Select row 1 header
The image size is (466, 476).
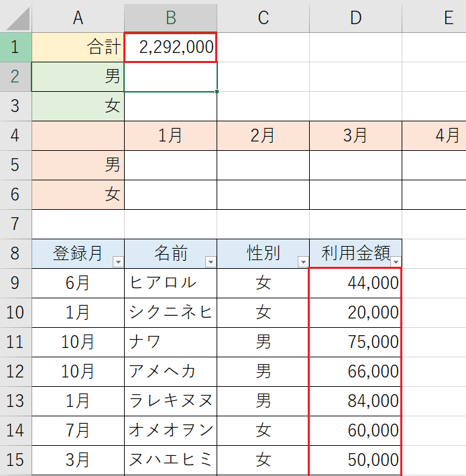(15, 48)
